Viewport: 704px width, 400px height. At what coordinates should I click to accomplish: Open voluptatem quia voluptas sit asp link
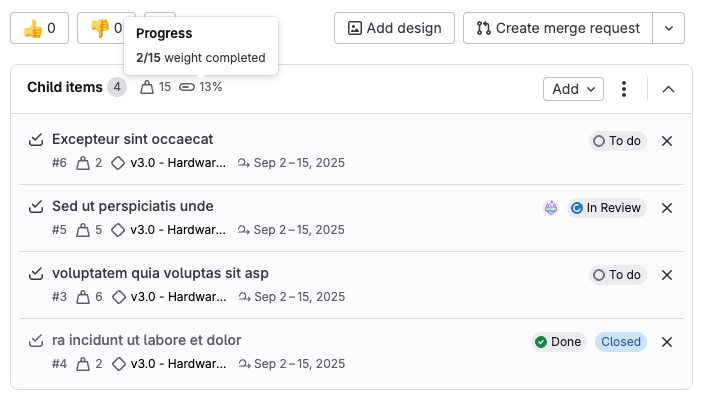[x=160, y=273]
